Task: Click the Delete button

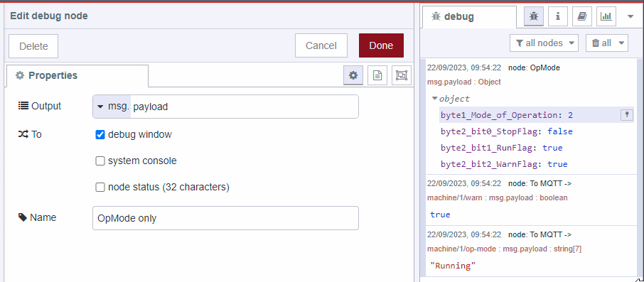Action: tap(33, 46)
